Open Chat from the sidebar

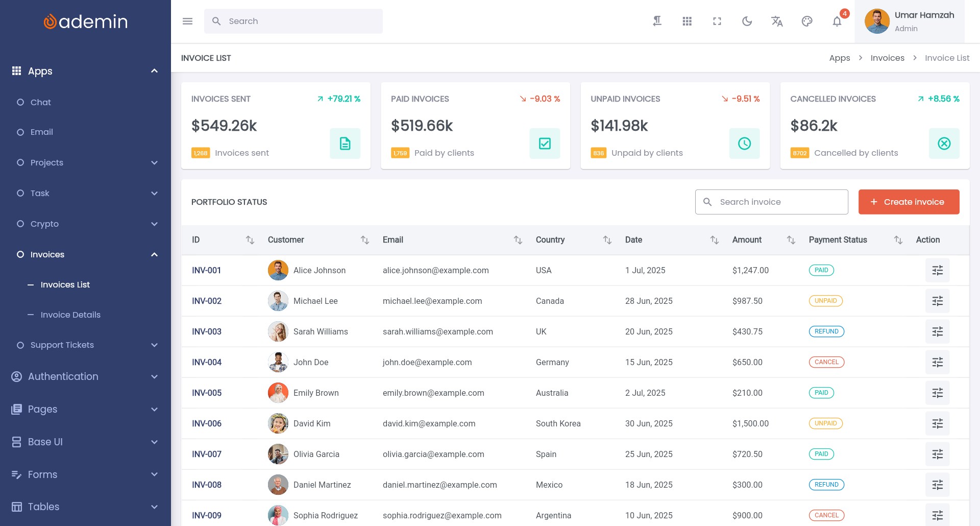click(x=41, y=102)
